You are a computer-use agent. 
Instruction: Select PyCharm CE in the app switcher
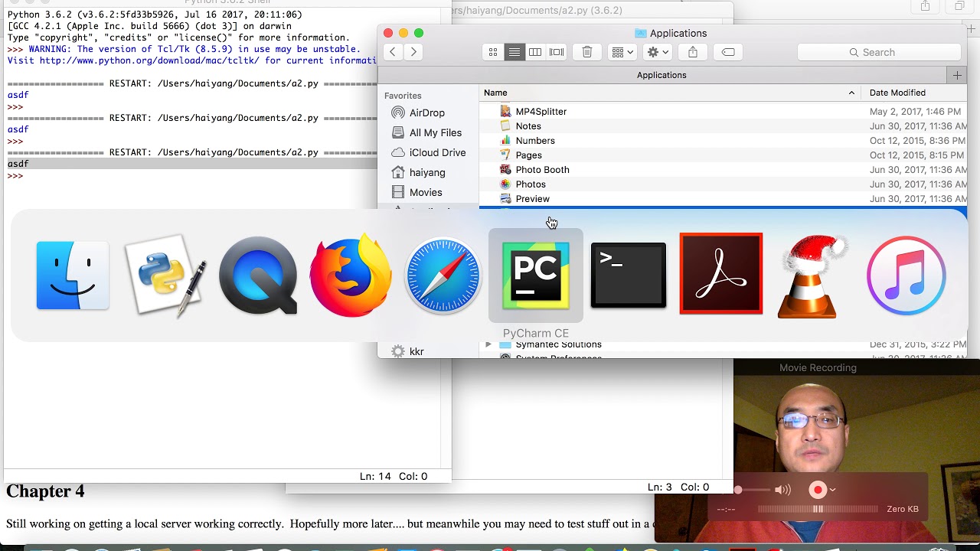(x=536, y=275)
